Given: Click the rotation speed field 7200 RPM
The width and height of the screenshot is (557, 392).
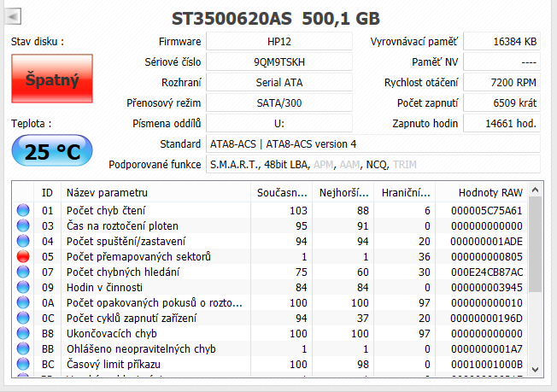Looking at the screenshot, I should (x=502, y=82).
